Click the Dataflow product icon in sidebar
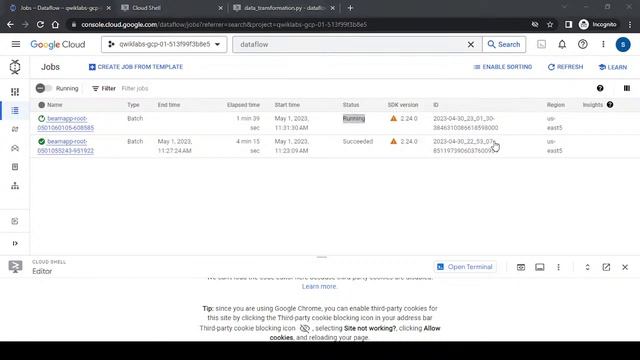The image size is (640, 360). [15, 67]
